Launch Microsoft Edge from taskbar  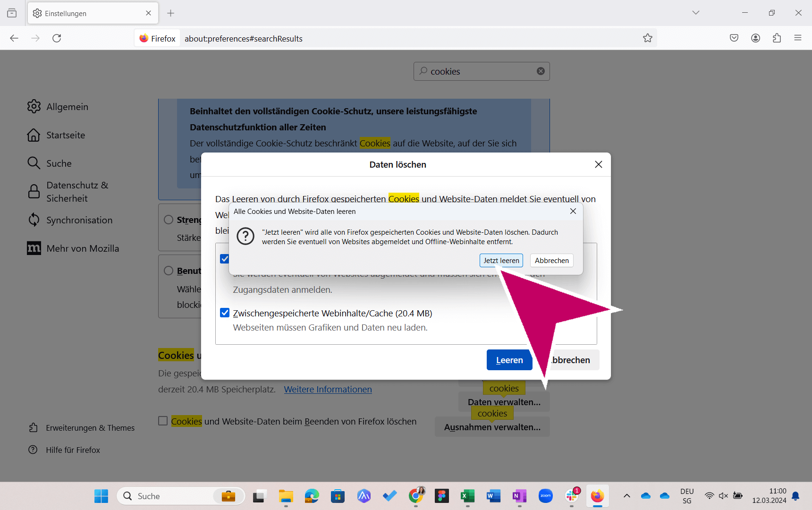(312, 496)
